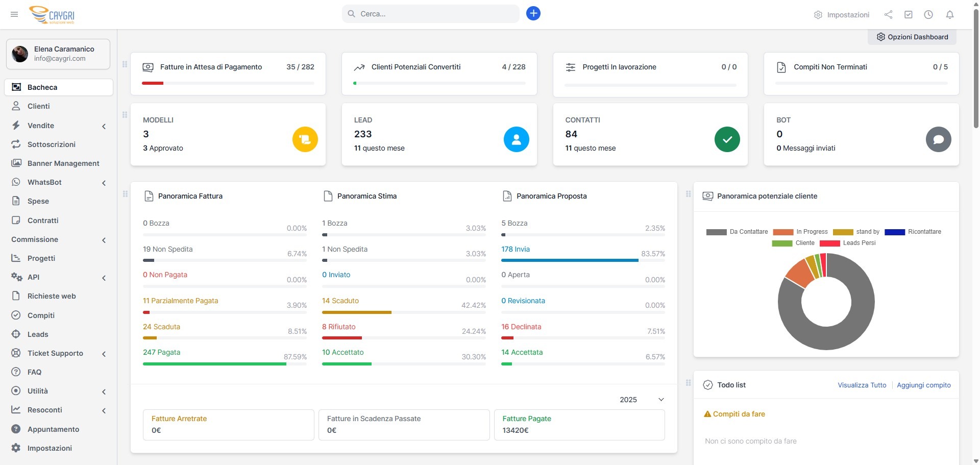Open Clienti in the sidebar

39,106
